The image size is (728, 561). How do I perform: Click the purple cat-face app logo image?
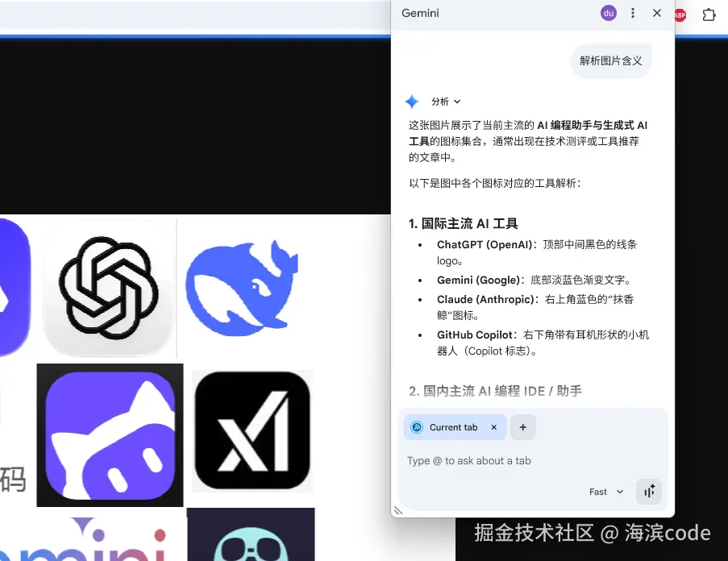click(110, 435)
